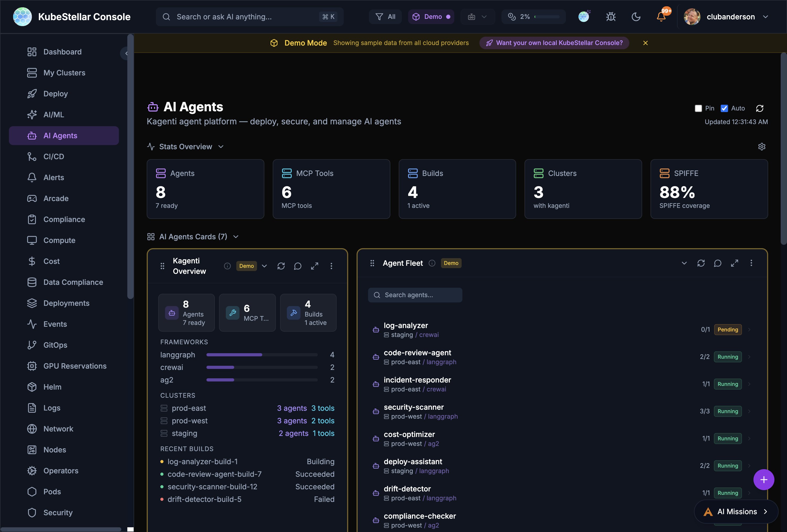Expand Kagenti Overview to fullscreen
Viewport: 787px width, 532px height.
pos(314,266)
